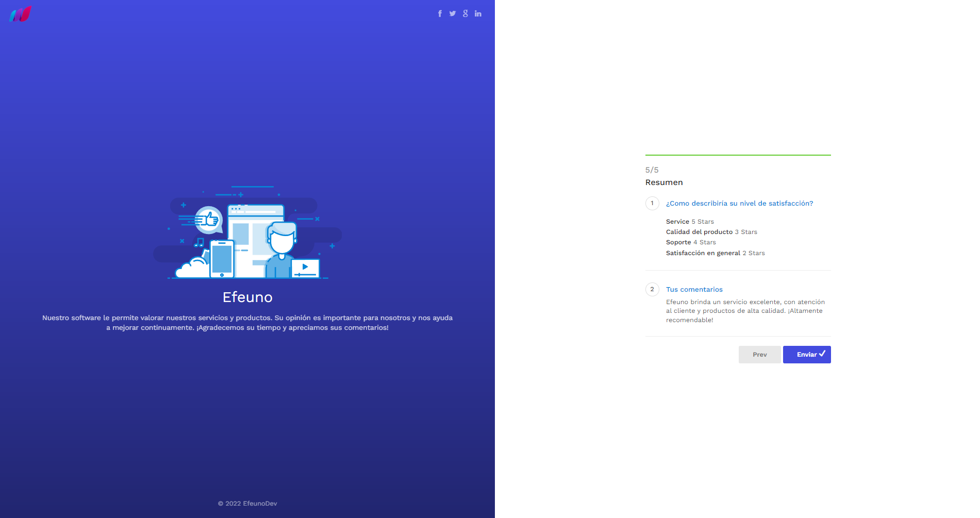Screen dimensions: 980x518
Task: Submit the survey with Enviar button
Action: (807, 355)
